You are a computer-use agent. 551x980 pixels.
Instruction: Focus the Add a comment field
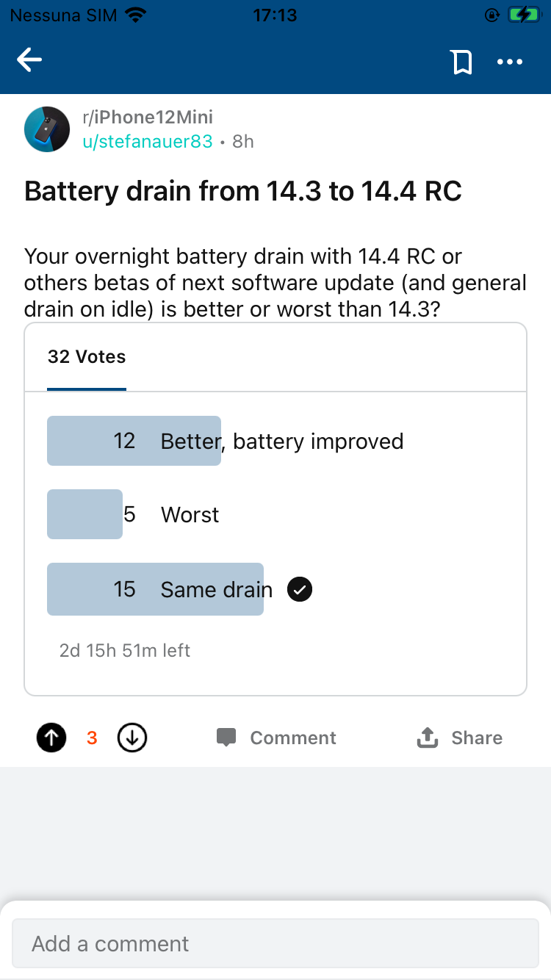click(275, 943)
